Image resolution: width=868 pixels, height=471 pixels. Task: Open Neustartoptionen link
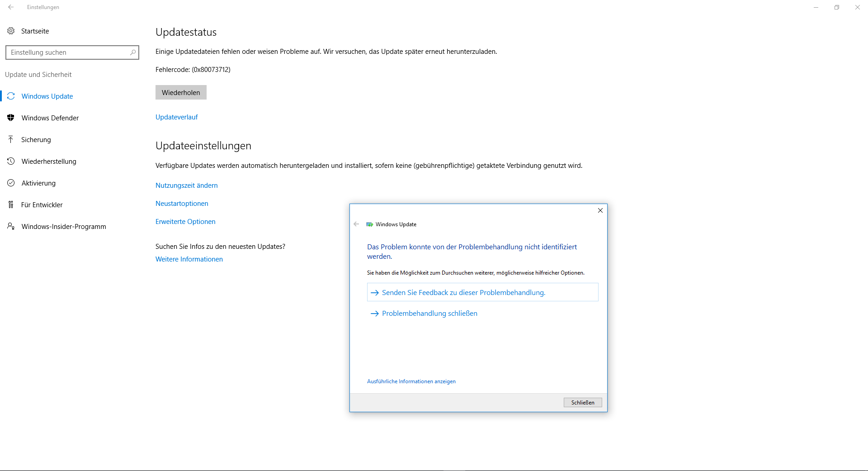(x=182, y=203)
